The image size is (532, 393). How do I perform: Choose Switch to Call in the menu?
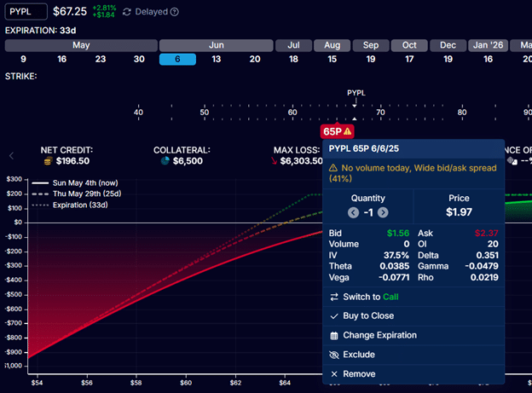coord(413,297)
